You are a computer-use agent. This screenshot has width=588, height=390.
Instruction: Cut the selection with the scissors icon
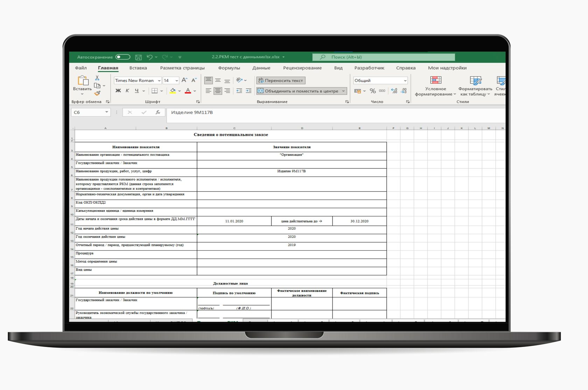coord(97,78)
